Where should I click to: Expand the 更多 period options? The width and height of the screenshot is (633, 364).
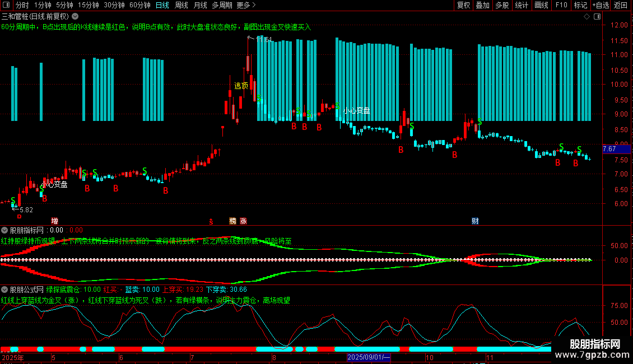click(246, 5)
